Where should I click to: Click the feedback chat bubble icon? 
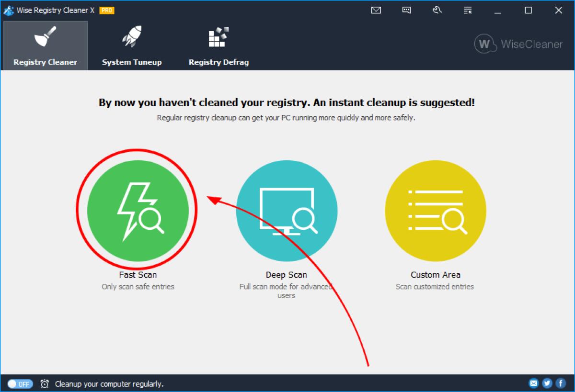click(406, 10)
